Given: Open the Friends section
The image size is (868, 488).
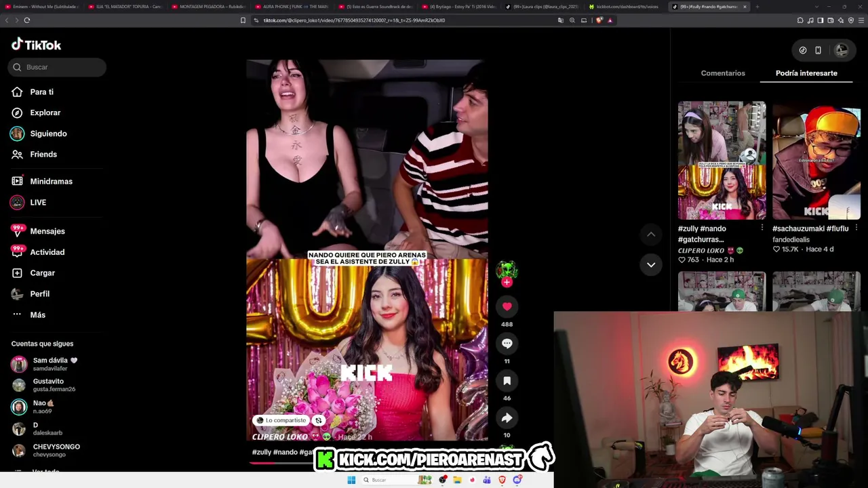Looking at the screenshot, I should pyautogui.click(x=35, y=155).
